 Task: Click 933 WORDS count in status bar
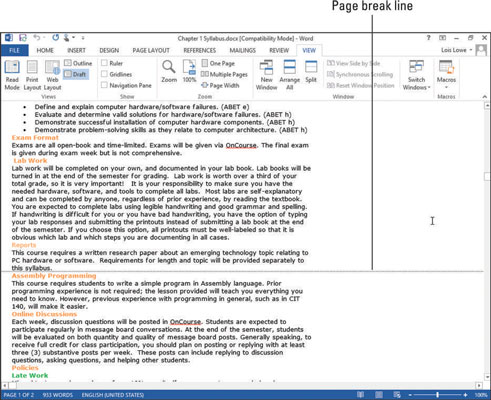[x=57, y=395]
